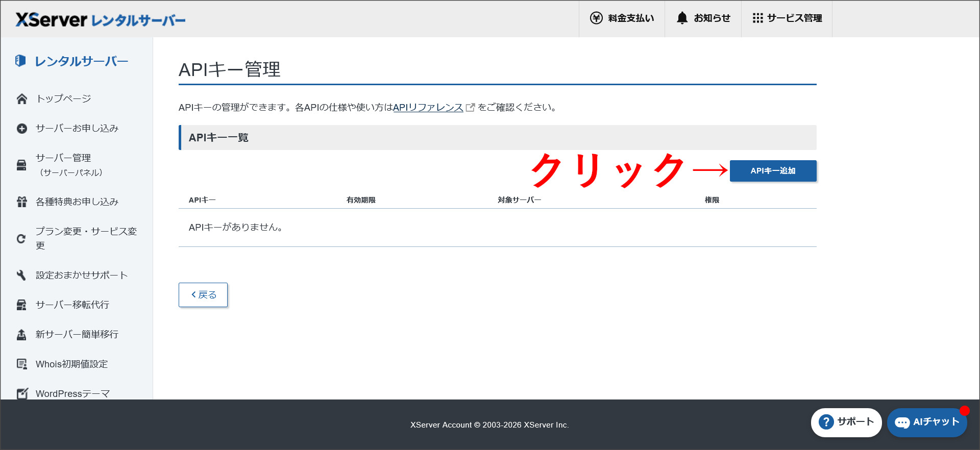The height and width of the screenshot is (450, 980).
Task: Click the grid icon beside サービス管理
Action: pyautogui.click(x=758, y=18)
